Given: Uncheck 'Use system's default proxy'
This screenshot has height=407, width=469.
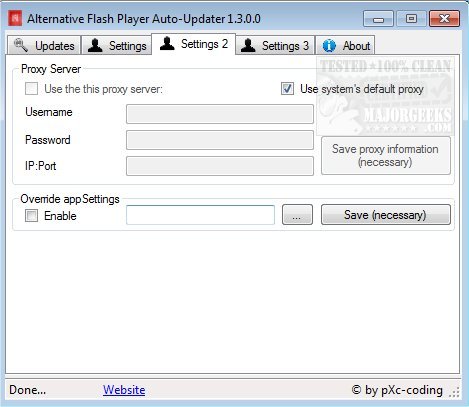Looking at the screenshot, I should click(287, 89).
